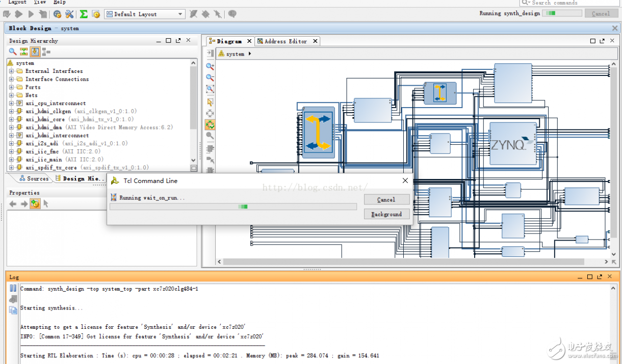Click the search icon in Design Hierarchy panel
622x364 pixels.
13,51
